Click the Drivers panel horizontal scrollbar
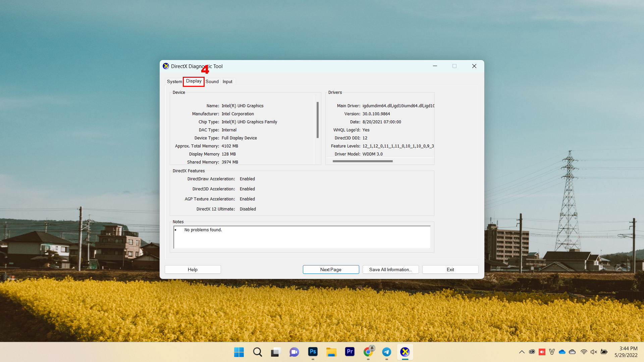 pos(363,161)
